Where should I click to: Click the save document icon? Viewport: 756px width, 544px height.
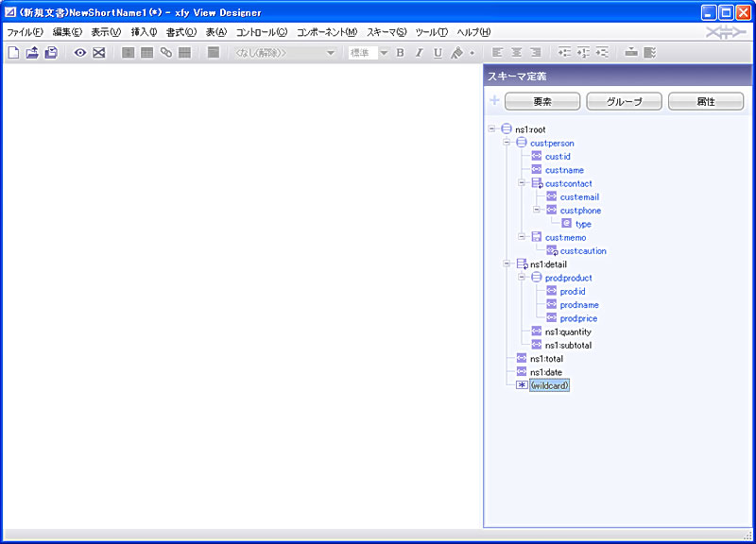pyautogui.click(x=51, y=53)
